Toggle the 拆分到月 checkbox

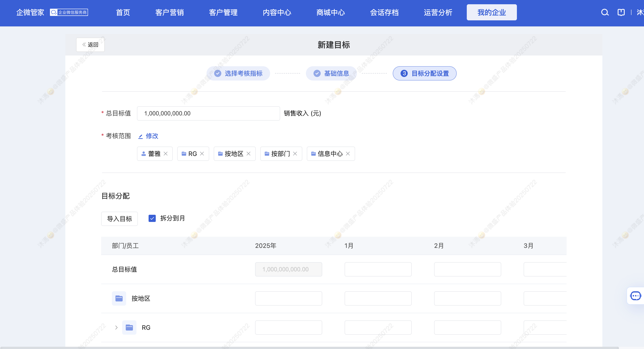152,219
